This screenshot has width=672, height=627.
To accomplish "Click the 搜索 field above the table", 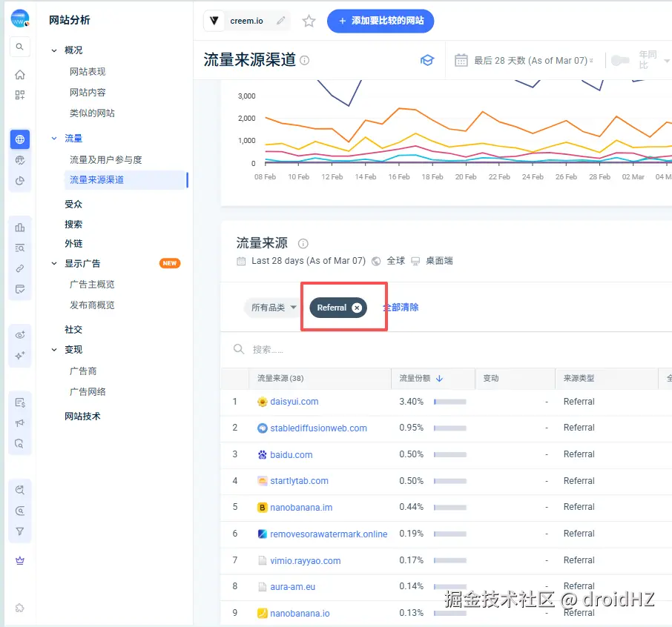I will click(x=446, y=350).
